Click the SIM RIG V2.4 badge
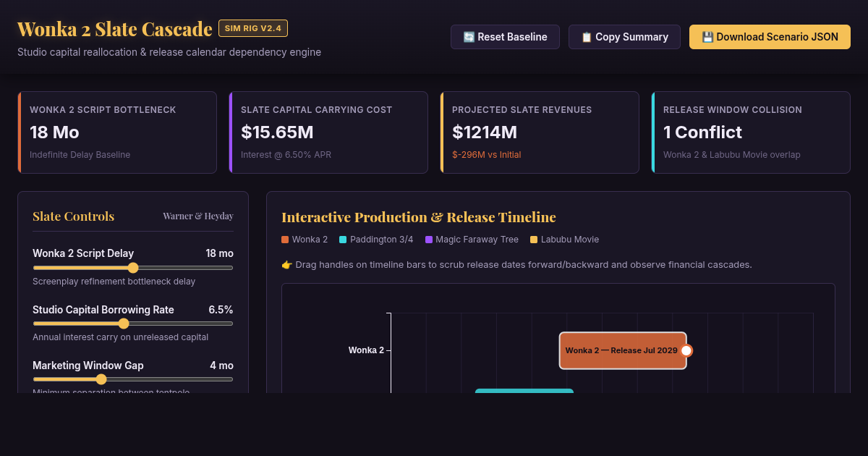The height and width of the screenshot is (456, 868). 253,28
